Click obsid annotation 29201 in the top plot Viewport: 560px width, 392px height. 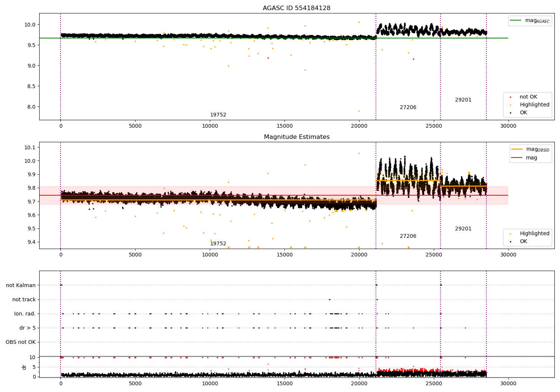(463, 100)
